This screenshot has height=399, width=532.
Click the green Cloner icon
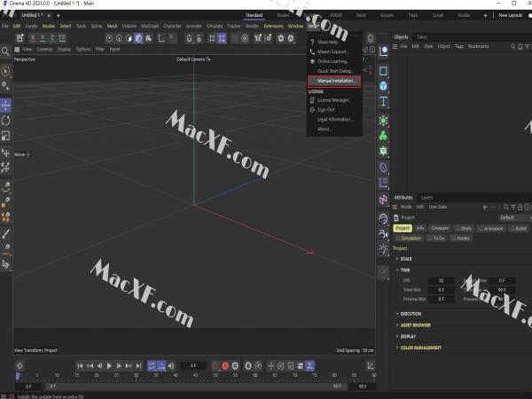(383, 136)
